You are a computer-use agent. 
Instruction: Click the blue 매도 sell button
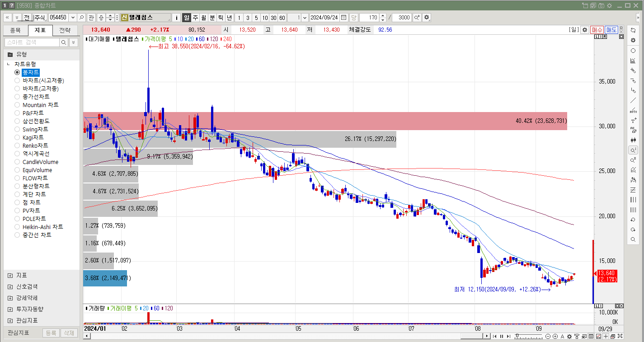pos(611,30)
